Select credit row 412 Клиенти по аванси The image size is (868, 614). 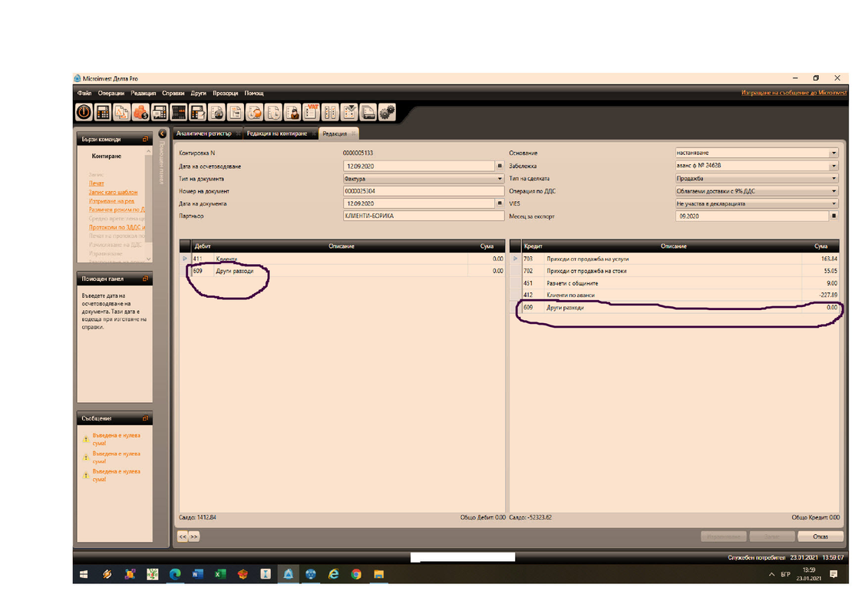tap(675, 295)
